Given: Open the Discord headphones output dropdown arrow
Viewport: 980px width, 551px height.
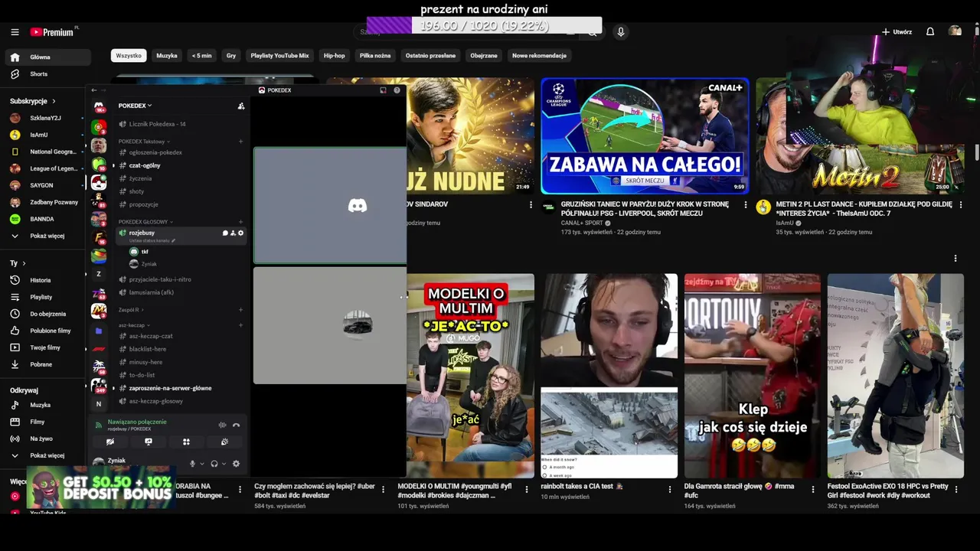Looking at the screenshot, I should 224,464.
